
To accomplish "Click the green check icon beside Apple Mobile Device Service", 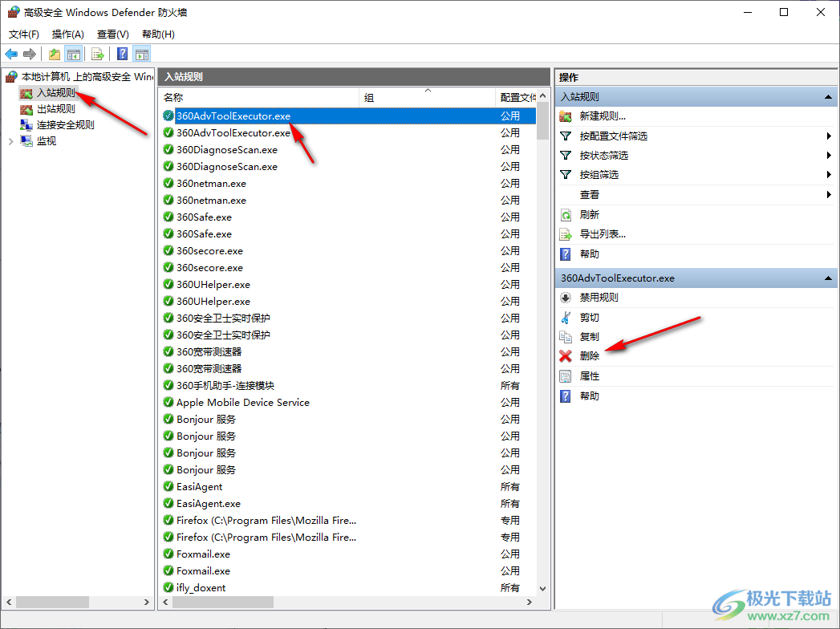I will tap(168, 403).
